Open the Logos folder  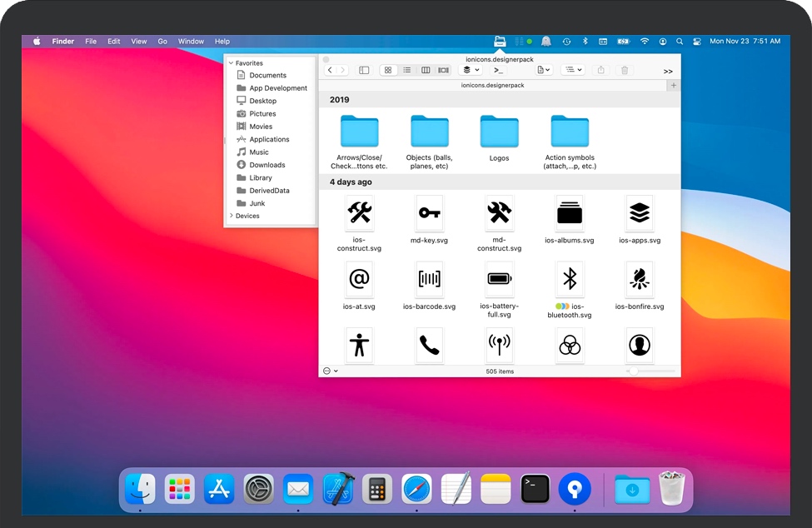tap(499, 133)
